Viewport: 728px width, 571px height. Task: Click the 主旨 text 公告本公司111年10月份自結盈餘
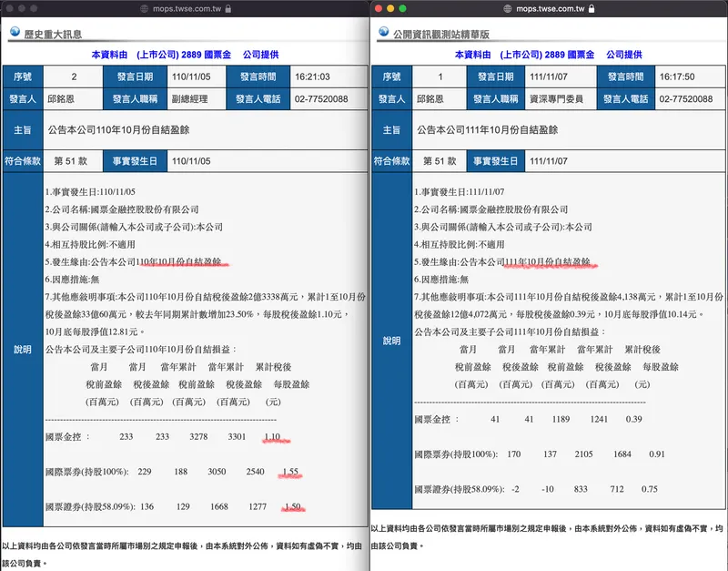[x=488, y=129]
